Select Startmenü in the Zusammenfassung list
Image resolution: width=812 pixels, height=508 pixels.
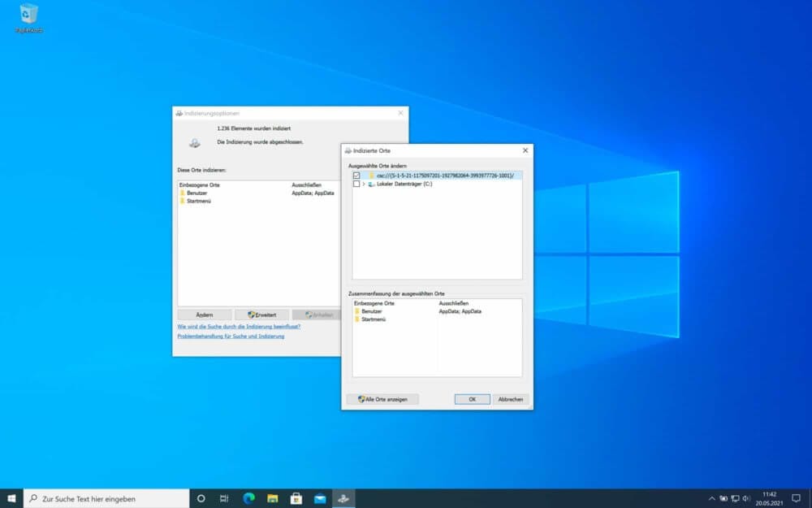(374, 319)
